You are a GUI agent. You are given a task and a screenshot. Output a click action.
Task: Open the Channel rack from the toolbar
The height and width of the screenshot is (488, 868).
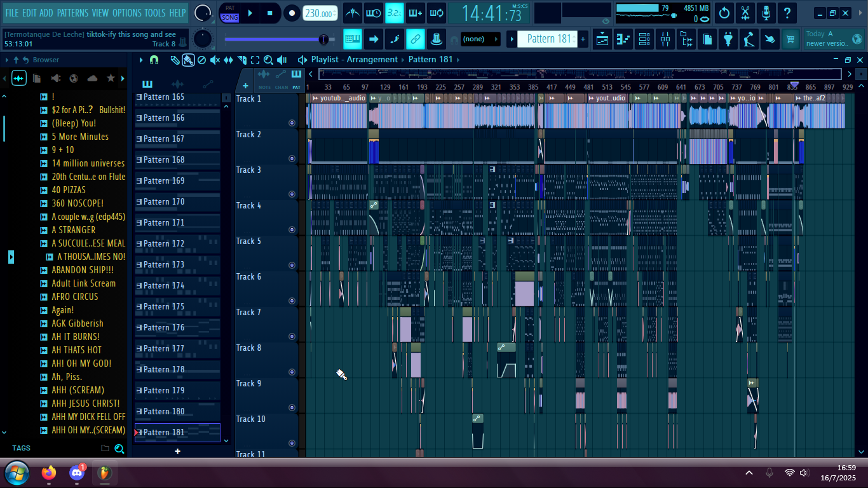coord(644,39)
